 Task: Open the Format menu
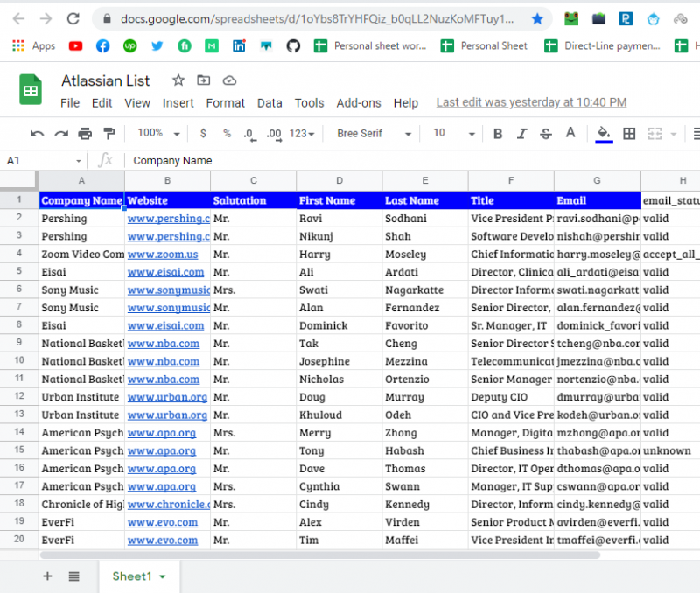[226, 103]
